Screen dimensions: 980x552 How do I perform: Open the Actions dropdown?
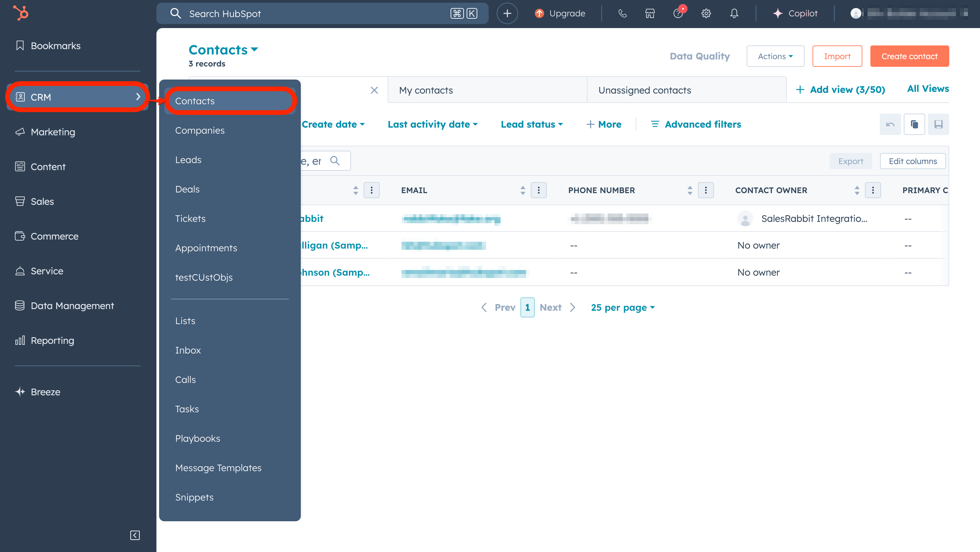coord(775,56)
